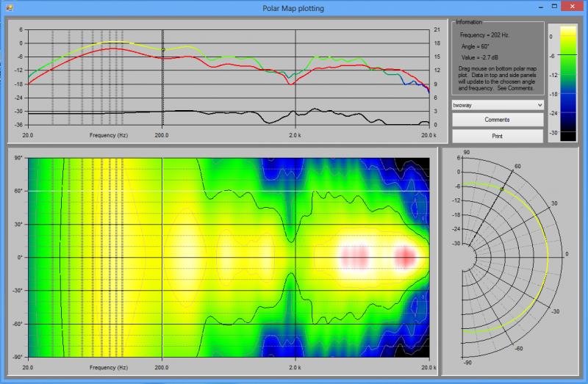
Task: Click the Comments button
Action: click(x=497, y=120)
